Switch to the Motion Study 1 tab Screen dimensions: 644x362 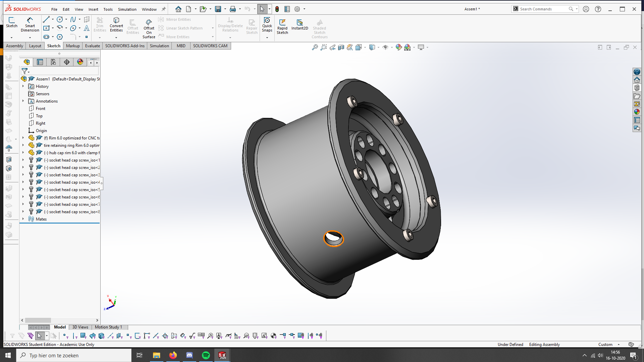pos(108,327)
